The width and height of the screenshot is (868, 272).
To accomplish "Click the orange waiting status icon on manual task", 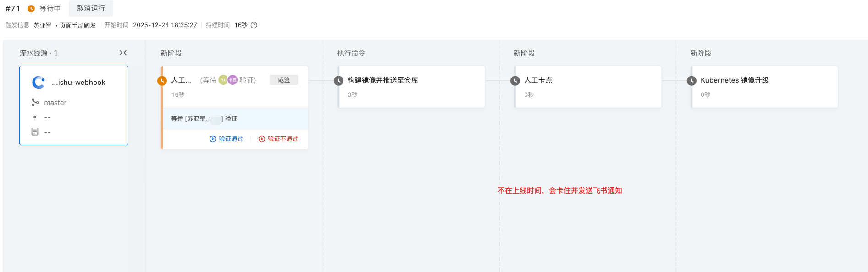I will [162, 81].
